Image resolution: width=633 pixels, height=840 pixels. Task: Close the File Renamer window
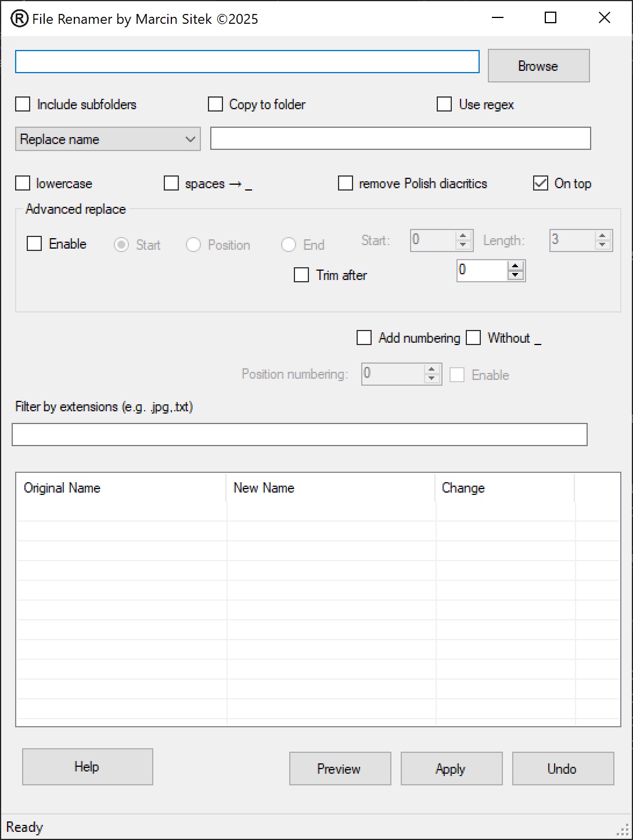point(605,18)
